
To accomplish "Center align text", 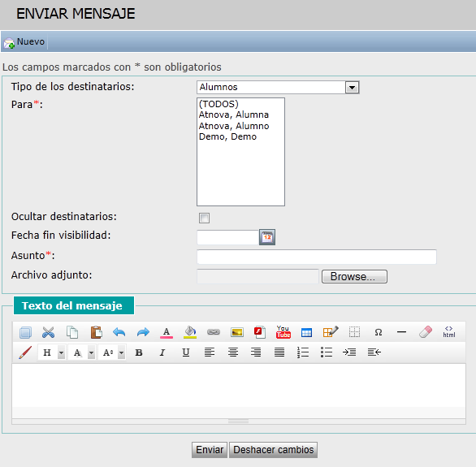I will pyautogui.click(x=233, y=352).
